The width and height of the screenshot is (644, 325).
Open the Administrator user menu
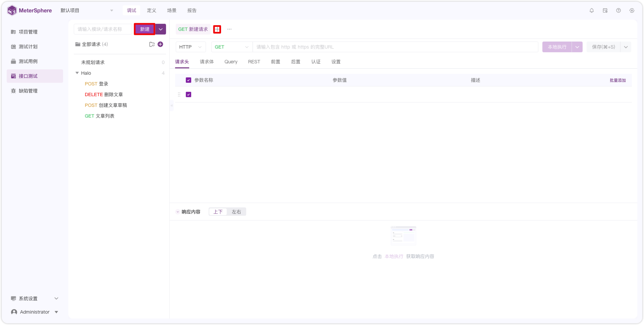[x=35, y=312]
